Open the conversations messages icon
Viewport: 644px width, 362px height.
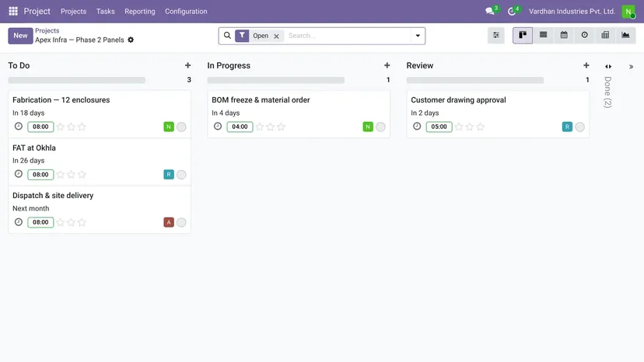(x=489, y=11)
